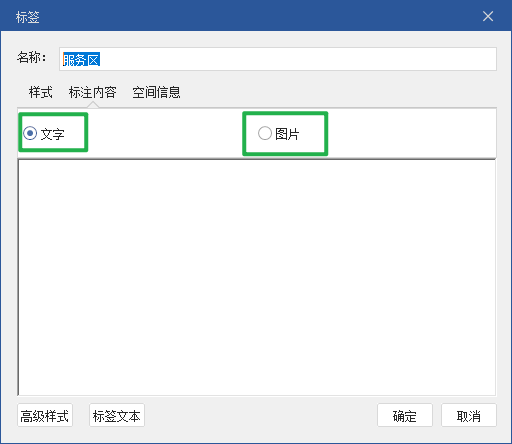This screenshot has width=512, height=444.
Task: Select the 图片 radio button circle
Action: click(x=265, y=133)
